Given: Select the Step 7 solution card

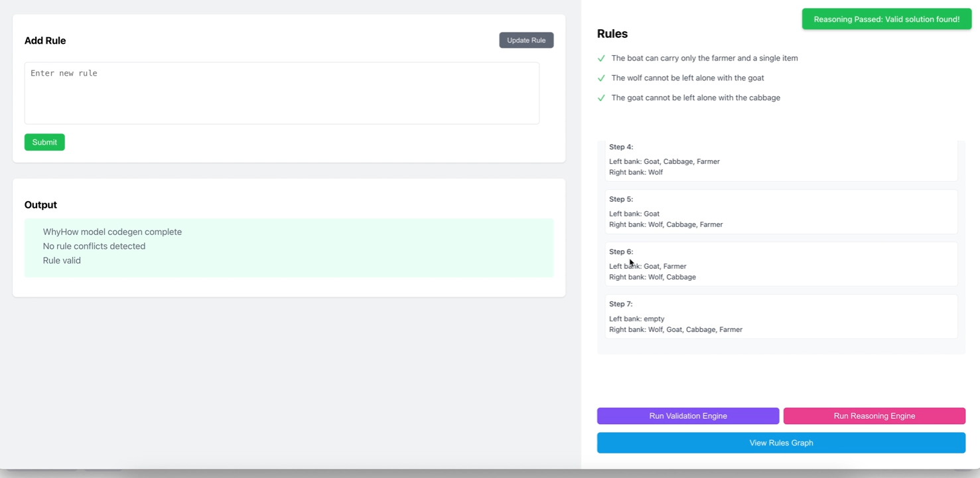Looking at the screenshot, I should point(780,317).
